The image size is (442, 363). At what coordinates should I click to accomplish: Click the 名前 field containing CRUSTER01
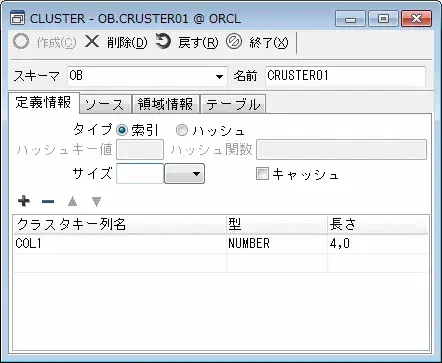[345, 76]
